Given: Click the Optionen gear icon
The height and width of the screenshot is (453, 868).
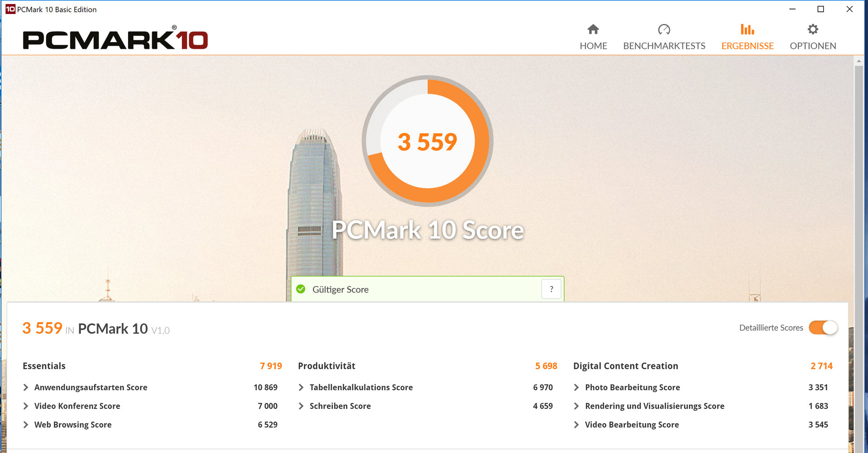Looking at the screenshot, I should point(813,29).
